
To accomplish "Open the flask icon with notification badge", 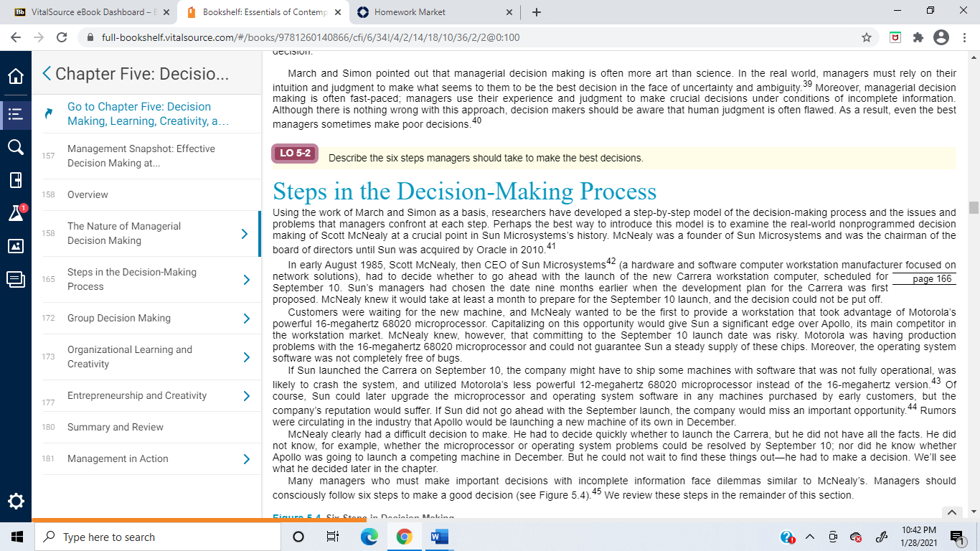I will 16,213.
